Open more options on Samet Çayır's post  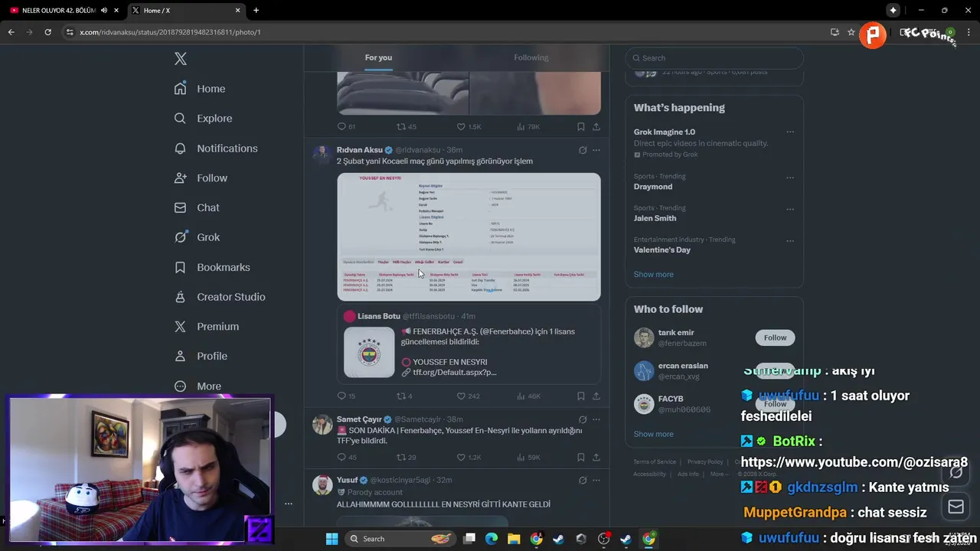(596, 419)
